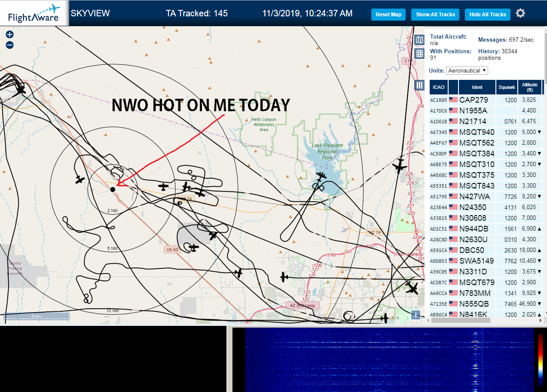Image resolution: width=547 pixels, height=392 pixels.
Task: Click the Show All Tracks button
Action: pyautogui.click(x=435, y=15)
